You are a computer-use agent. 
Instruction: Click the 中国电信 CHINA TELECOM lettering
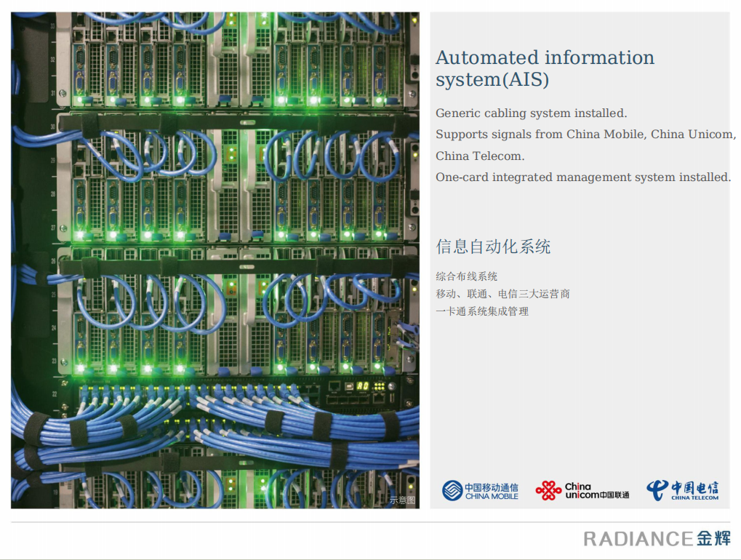coord(694,490)
